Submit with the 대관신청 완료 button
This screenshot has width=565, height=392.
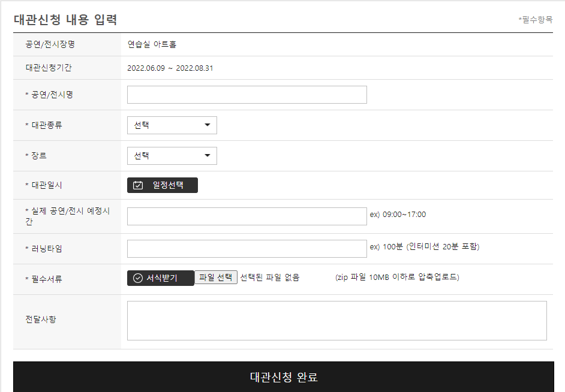pyautogui.click(x=284, y=377)
